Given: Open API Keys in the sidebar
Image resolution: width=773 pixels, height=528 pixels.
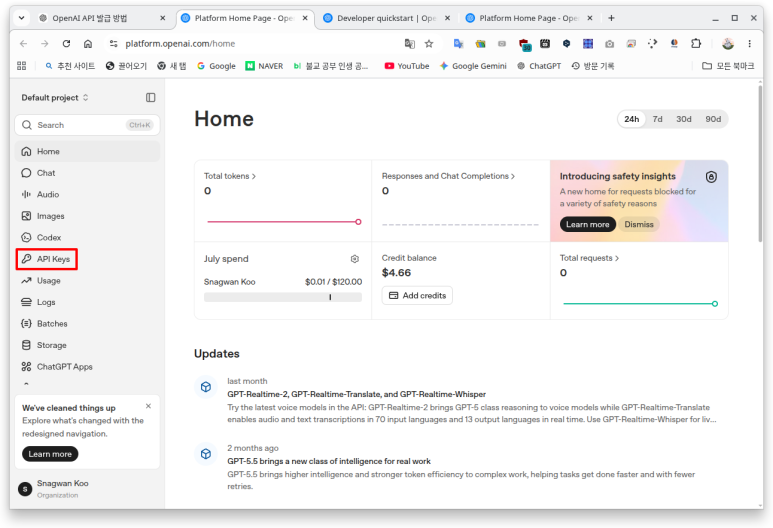Looking at the screenshot, I should pos(47,259).
